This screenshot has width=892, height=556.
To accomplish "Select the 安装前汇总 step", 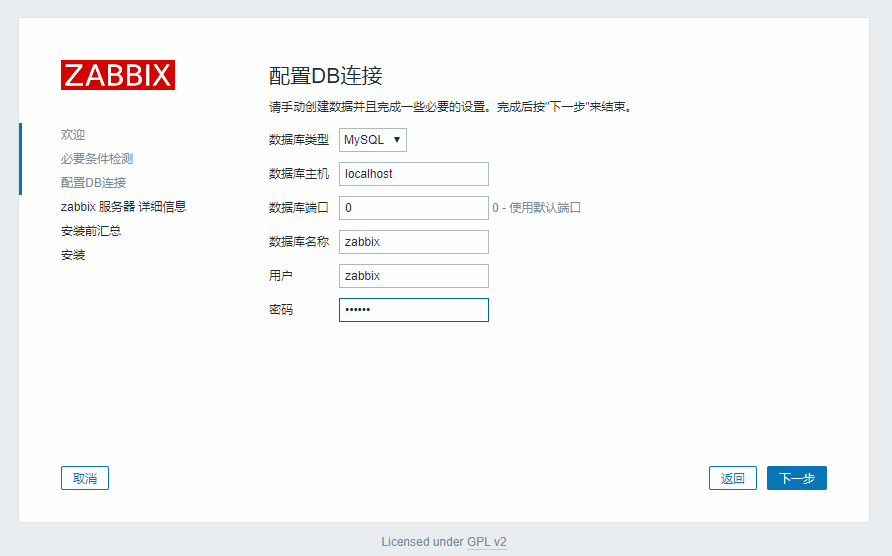I will point(91,230).
